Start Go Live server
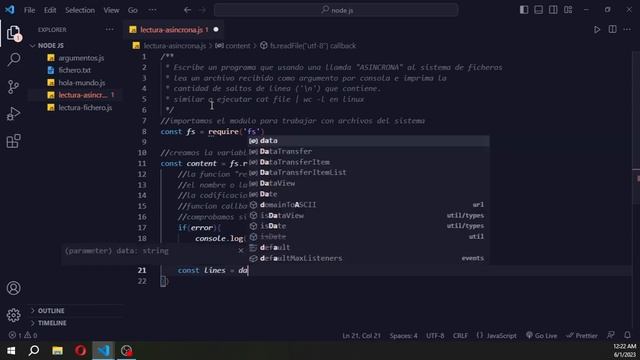This screenshot has height=360, width=640. click(542, 336)
